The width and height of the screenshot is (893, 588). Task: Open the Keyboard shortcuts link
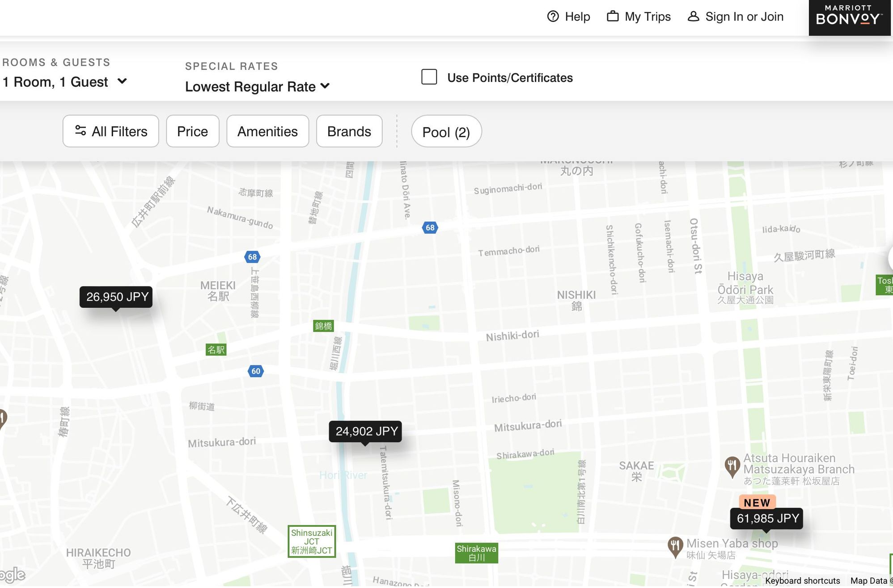[x=802, y=580]
